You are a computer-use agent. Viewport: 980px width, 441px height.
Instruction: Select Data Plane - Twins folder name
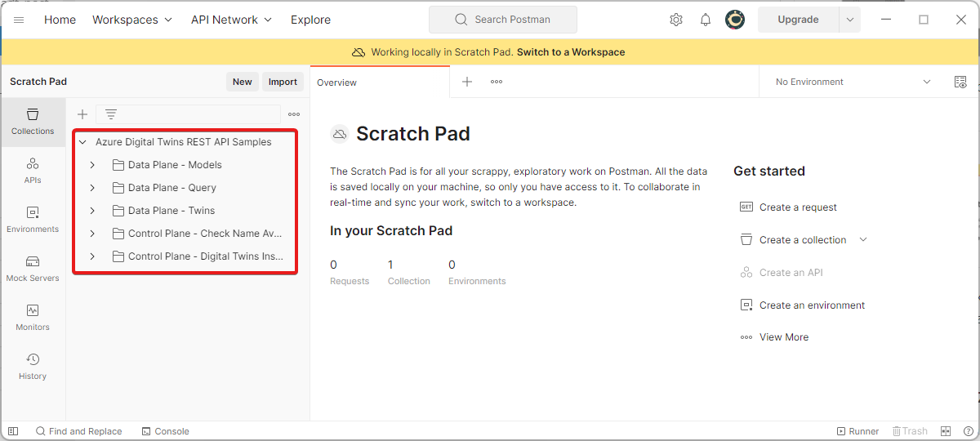[171, 211]
